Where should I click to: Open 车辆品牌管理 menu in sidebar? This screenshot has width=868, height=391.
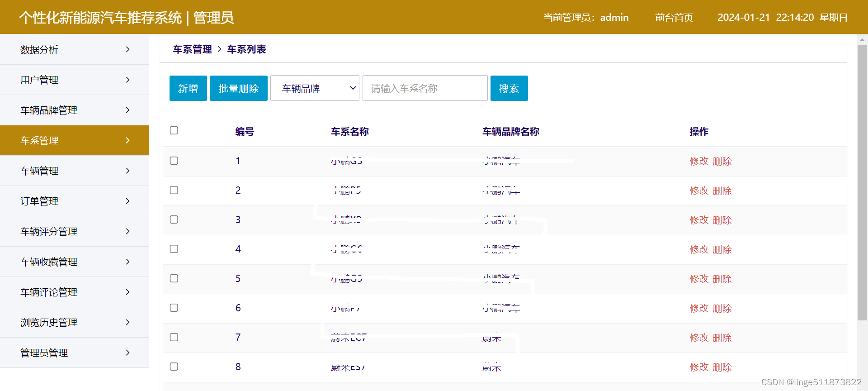[x=74, y=110]
